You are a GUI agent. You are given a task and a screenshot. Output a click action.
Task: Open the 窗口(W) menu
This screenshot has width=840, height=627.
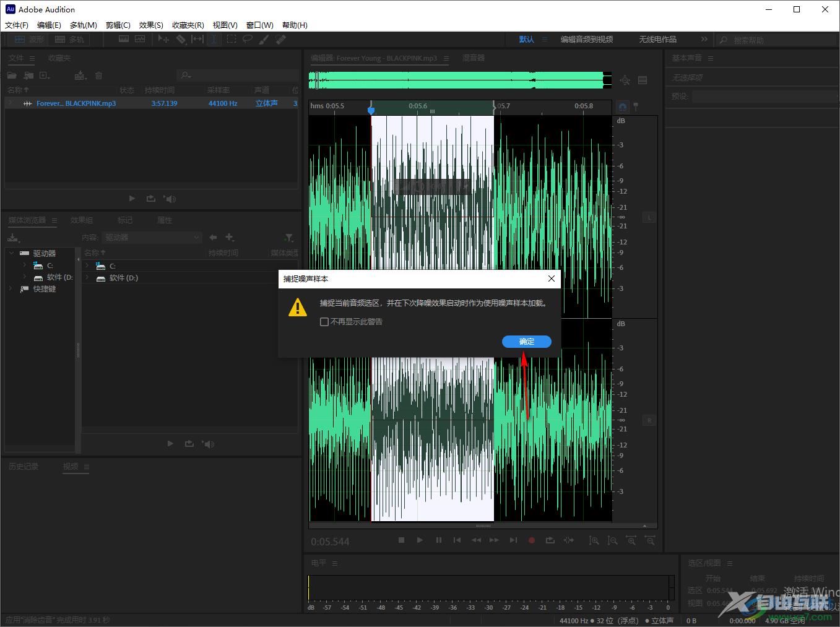pos(259,25)
